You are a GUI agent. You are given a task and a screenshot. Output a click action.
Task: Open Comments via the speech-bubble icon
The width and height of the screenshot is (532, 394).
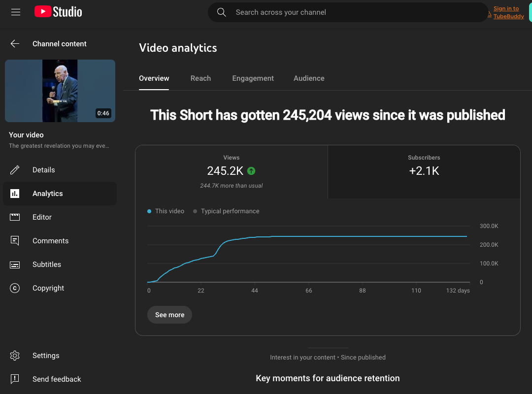(x=15, y=240)
